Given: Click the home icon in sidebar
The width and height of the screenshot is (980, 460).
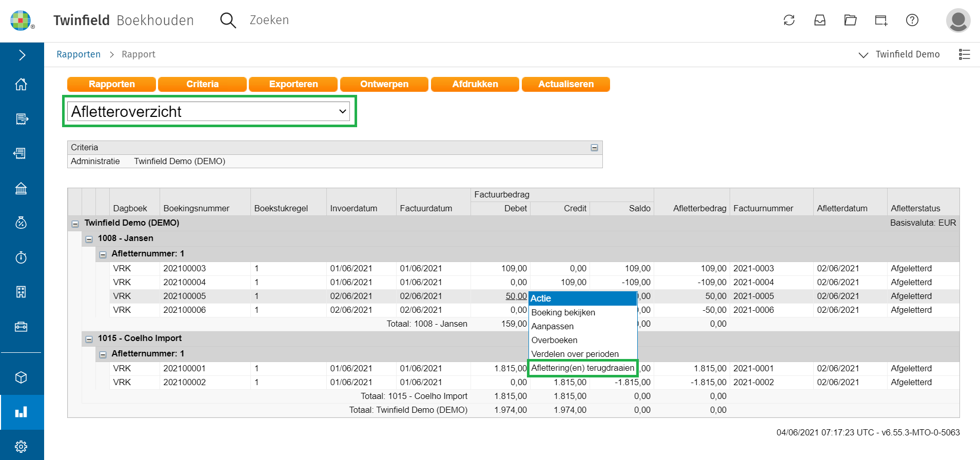Looking at the screenshot, I should 21,84.
